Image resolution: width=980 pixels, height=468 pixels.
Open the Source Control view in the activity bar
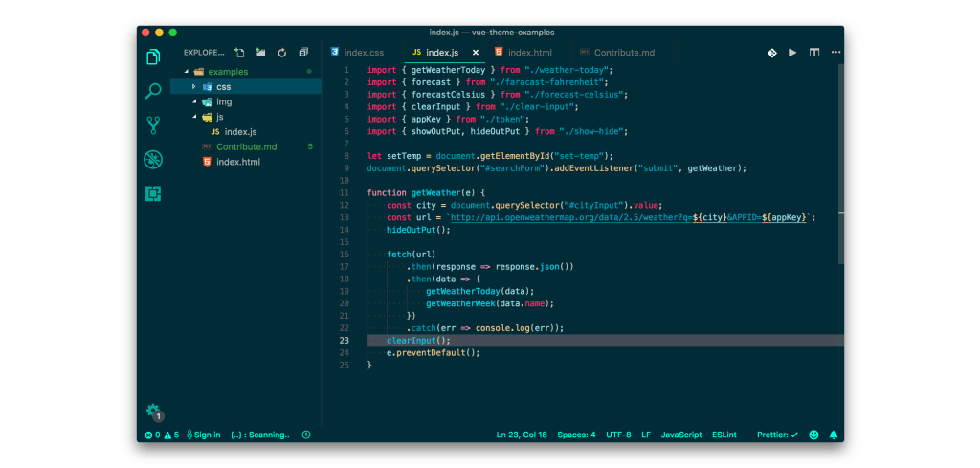tap(153, 125)
